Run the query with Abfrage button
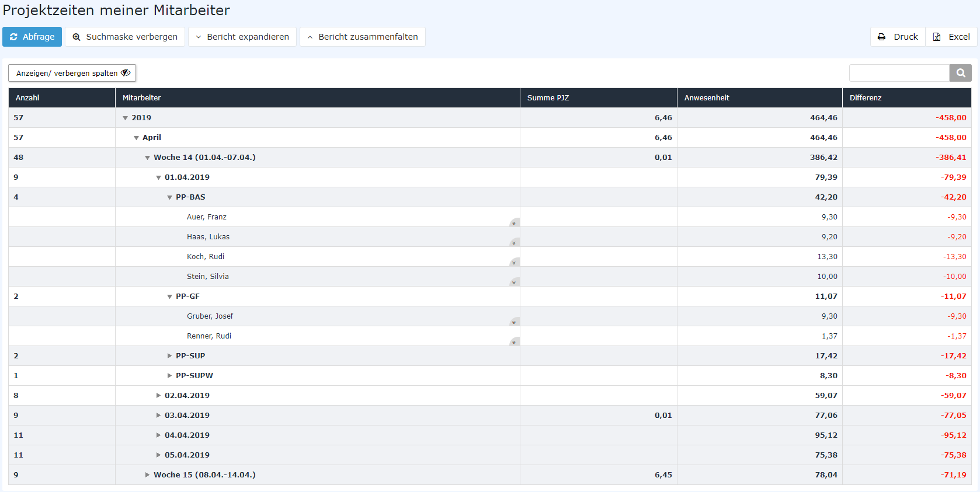Screen dimensions: 980x492 point(32,37)
